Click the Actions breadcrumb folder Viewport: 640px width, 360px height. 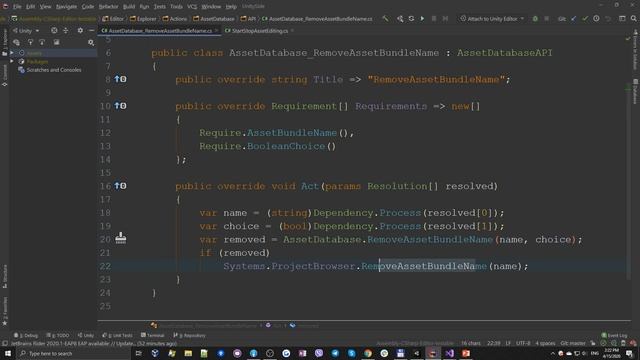point(175,19)
